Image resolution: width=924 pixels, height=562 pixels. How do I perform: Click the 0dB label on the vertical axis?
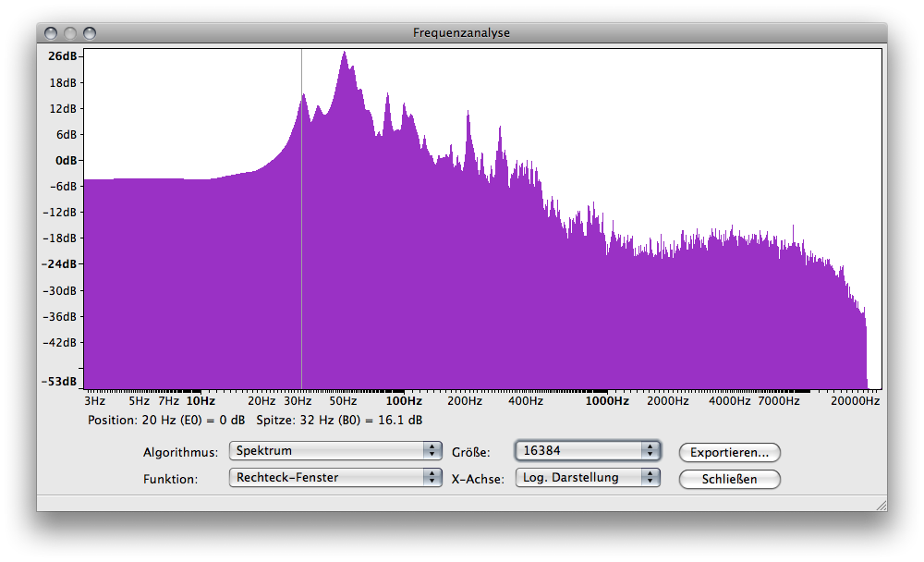pyautogui.click(x=66, y=161)
